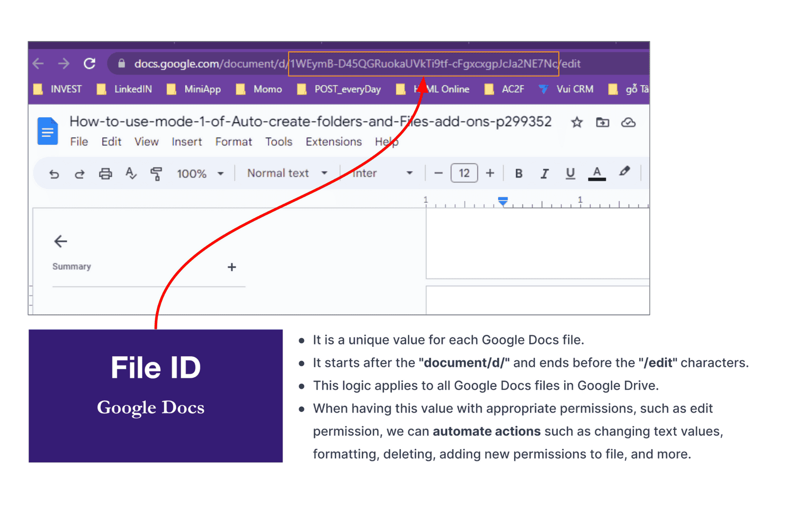Viewport: 812px width, 508px height.
Task: Select the text color tool
Action: point(597,173)
